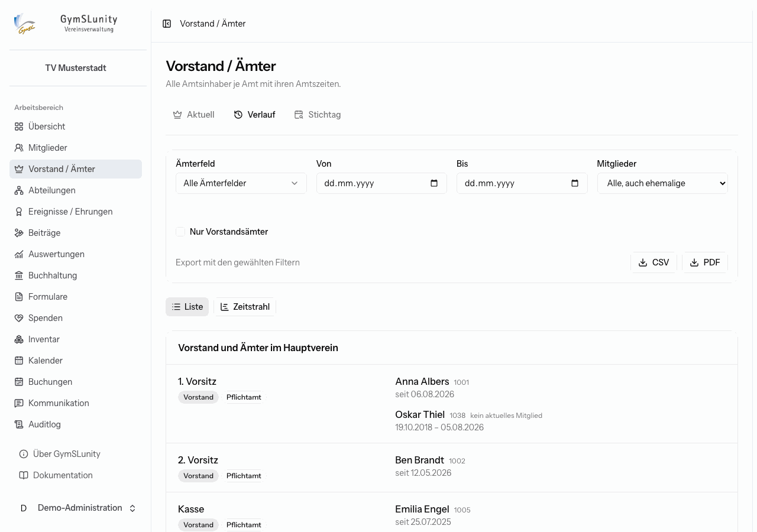Image resolution: width=757 pixels, height=532 pixels.
Task: Click the Formulare document icon
Action: pyautogui.click(x=19, y=297)
